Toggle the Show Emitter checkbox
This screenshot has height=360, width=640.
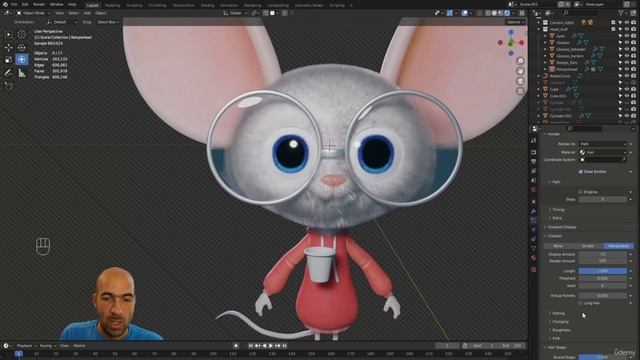[x=580, y=172]
